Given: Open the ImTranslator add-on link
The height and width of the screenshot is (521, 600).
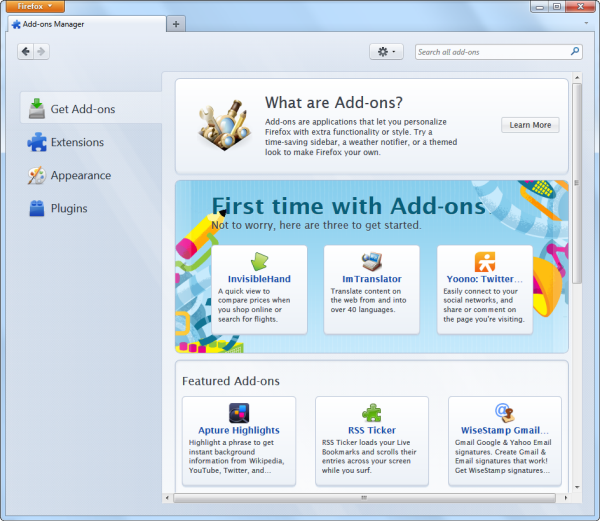Looking at the screenshot, I should pos(372,279).
